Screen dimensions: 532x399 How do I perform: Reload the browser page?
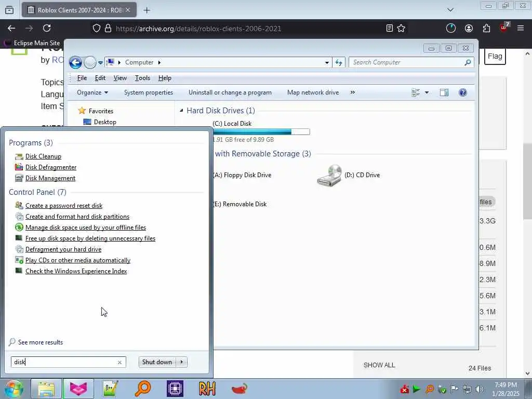[x=47, y=28]
